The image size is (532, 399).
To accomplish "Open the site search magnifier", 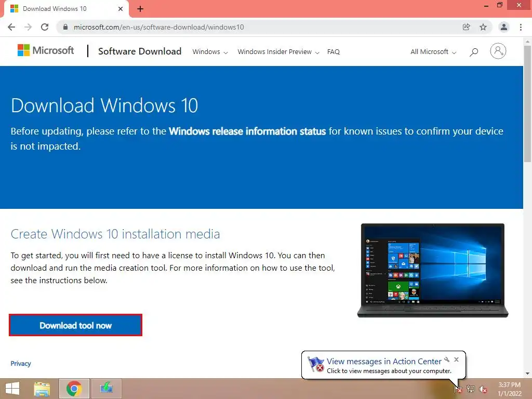I will 474,52.
